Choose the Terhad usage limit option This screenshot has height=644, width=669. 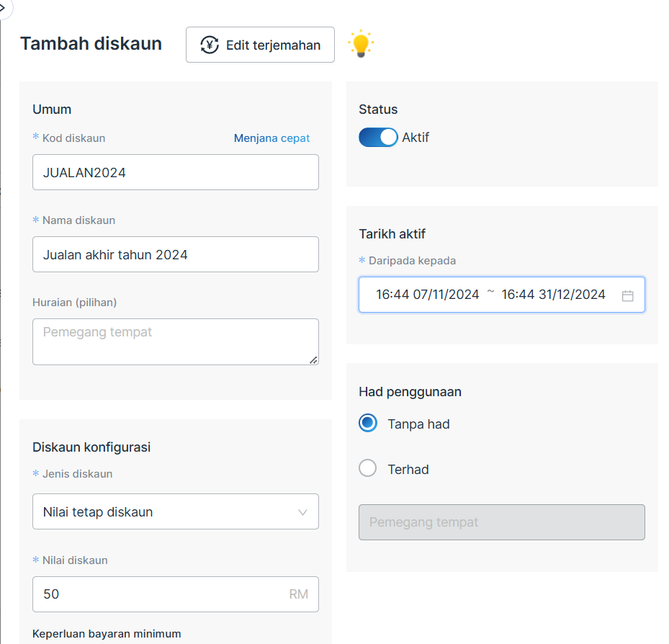(x=368, y=469)
